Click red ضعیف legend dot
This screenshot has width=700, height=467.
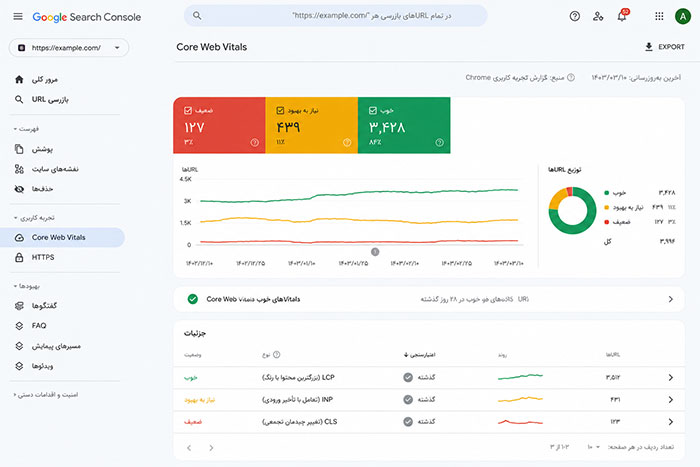coord(606,222)
